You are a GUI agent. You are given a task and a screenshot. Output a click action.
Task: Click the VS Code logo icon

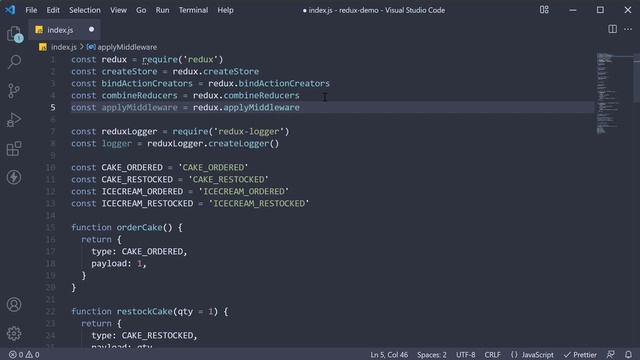[10, 10]
